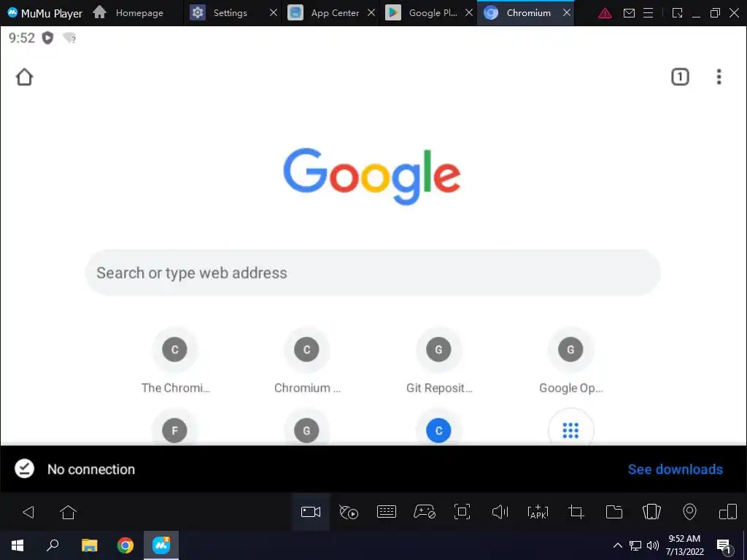The height and width of the screenshot is (560, 747).
Task: Open Git Reposit... shortcut tile
Action: [x=438, y=361]
